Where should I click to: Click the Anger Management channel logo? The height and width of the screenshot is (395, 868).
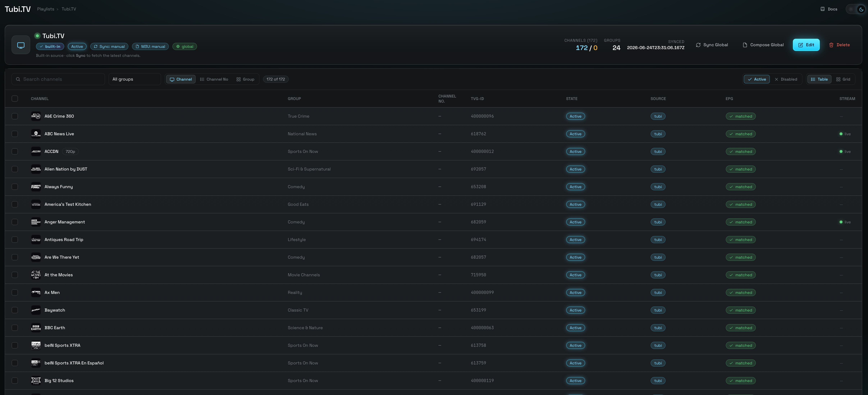click(36, 222)
